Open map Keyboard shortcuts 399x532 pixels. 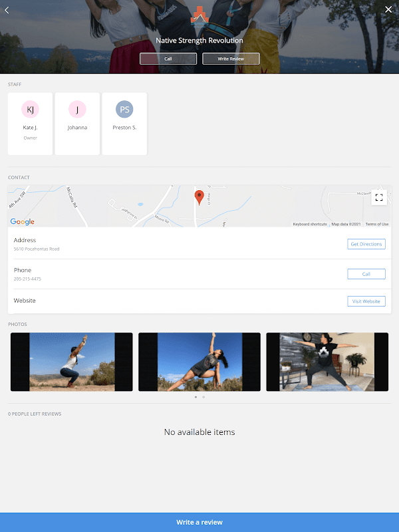click(310, 224)
